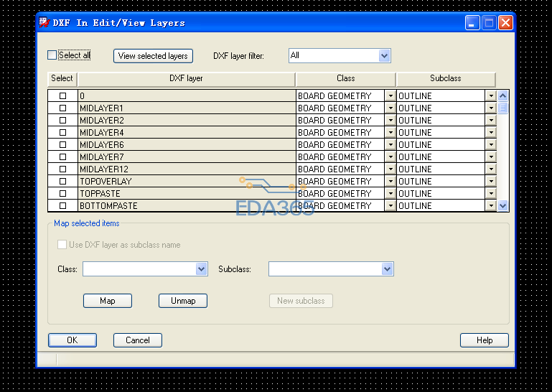Click OUTLINE text in MIDLAYER7 row

click(x=415, y=157)
